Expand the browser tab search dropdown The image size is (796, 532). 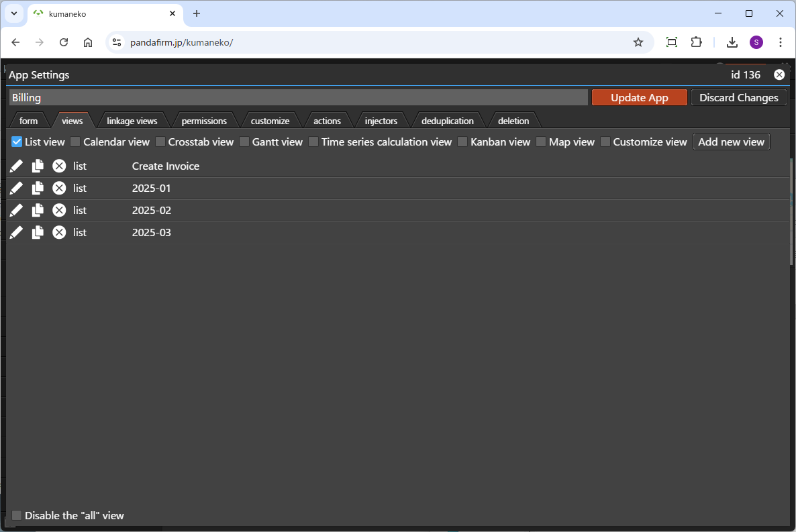point(13,13)
